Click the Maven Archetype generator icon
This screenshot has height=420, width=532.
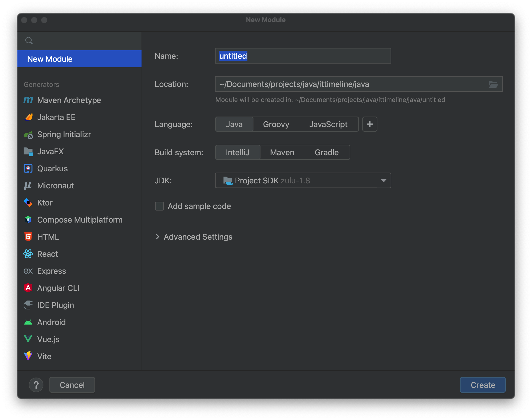tap(28, 100)
